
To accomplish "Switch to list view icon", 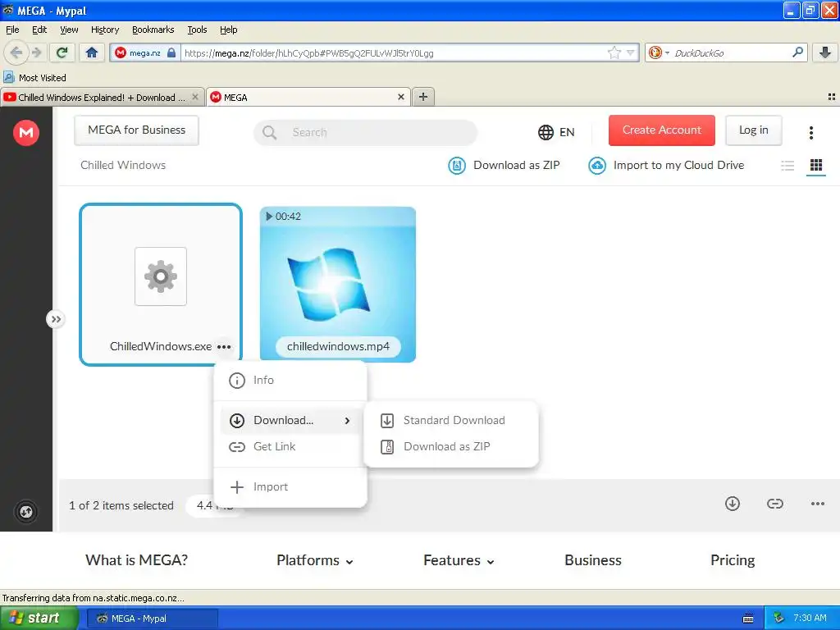I will tap(787, 166).
